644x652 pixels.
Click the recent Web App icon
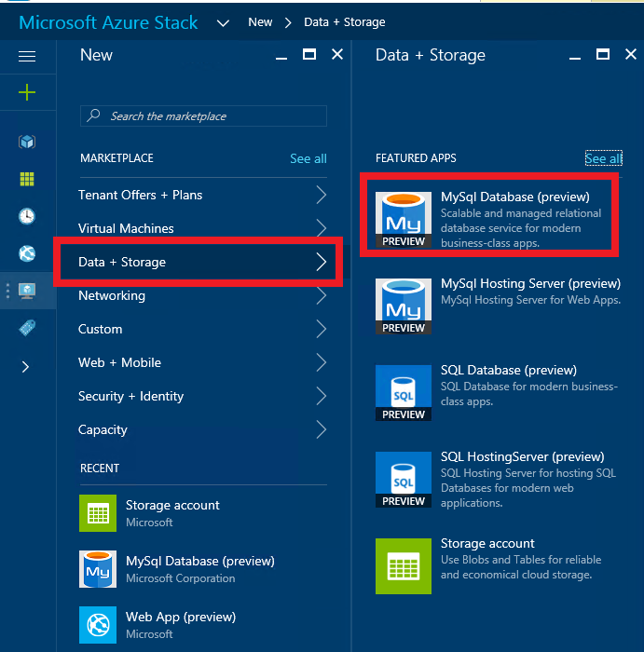click(x=98, y=625)
